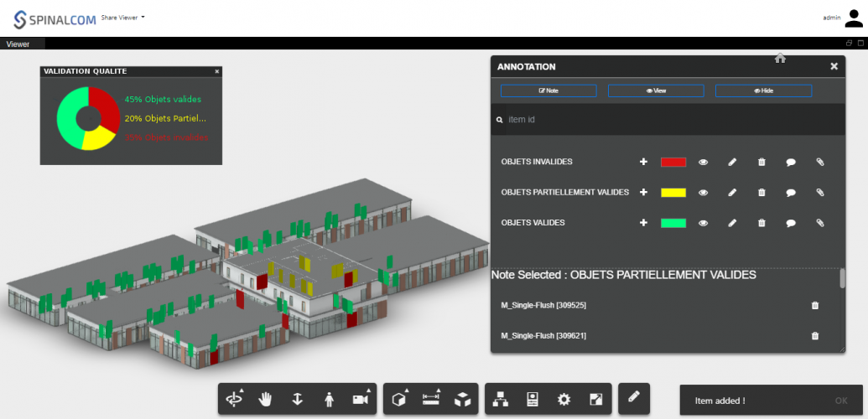Open attachments for OBJETS VALIDES
Screen dimensions: 868x419
pos(820,223)
